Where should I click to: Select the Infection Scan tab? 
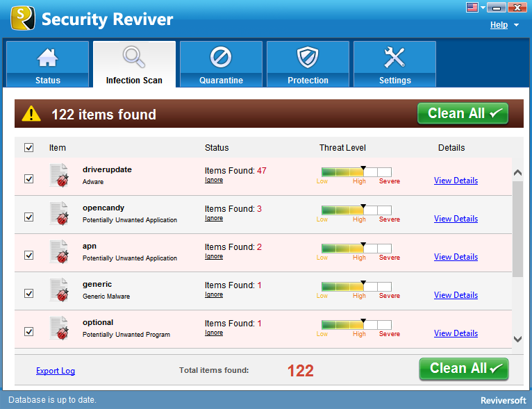click(134, 64)
